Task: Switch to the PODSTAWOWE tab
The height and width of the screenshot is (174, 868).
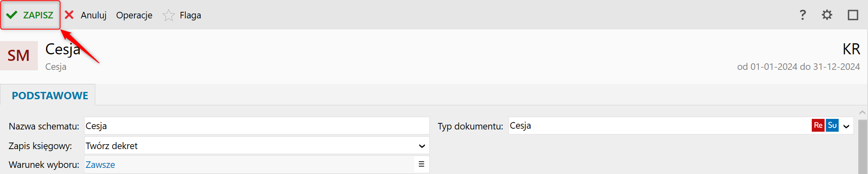Action: pyautogui.click(x=50, y=96)
